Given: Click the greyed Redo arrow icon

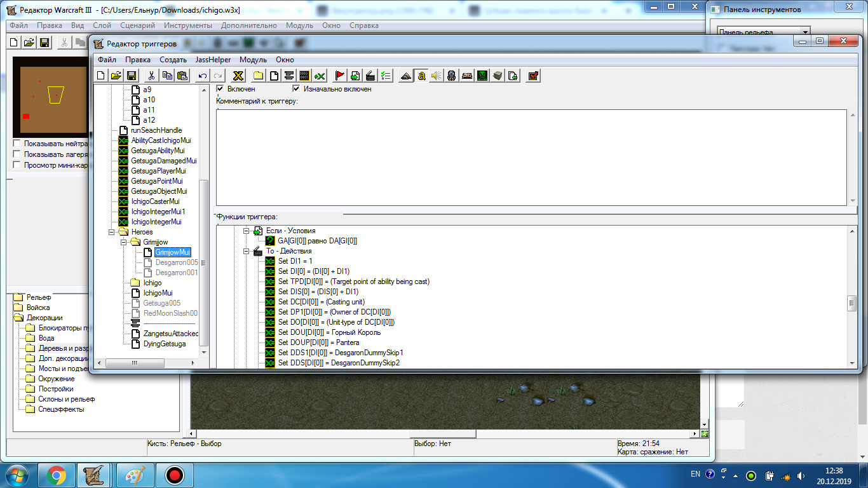Looking at the screenshot, I should [218, 76].
